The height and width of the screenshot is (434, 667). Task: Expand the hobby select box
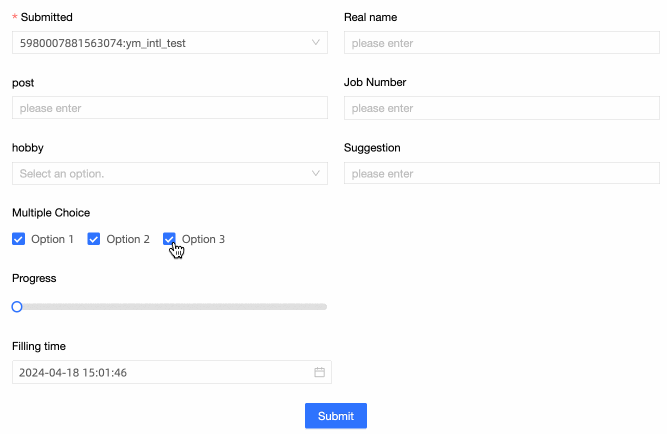point(160,174)
